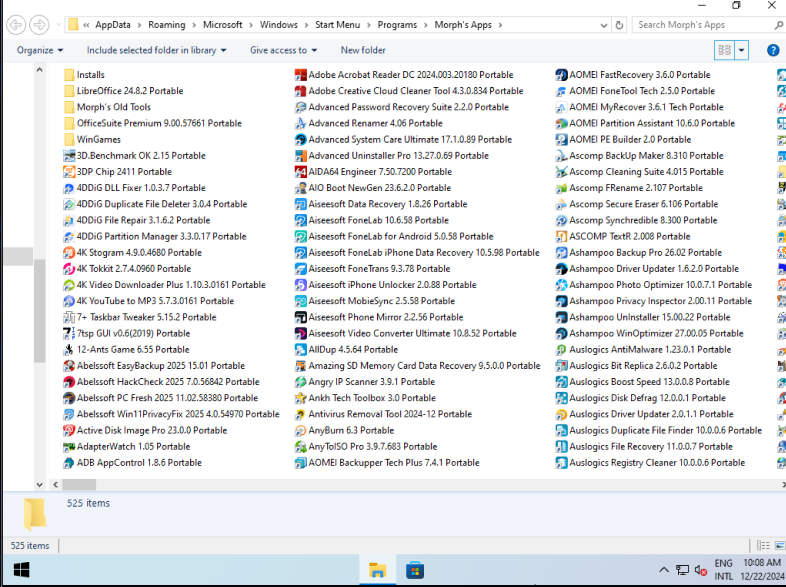Switch to large thumbnails view in status bar

click(780, 545)
